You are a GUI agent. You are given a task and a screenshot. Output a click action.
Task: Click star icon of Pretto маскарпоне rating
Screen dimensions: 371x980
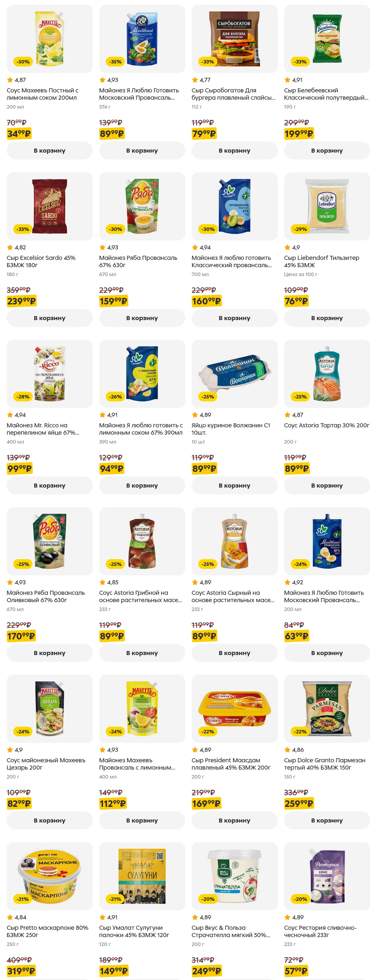pyautogui.click(x=10, y=917)
